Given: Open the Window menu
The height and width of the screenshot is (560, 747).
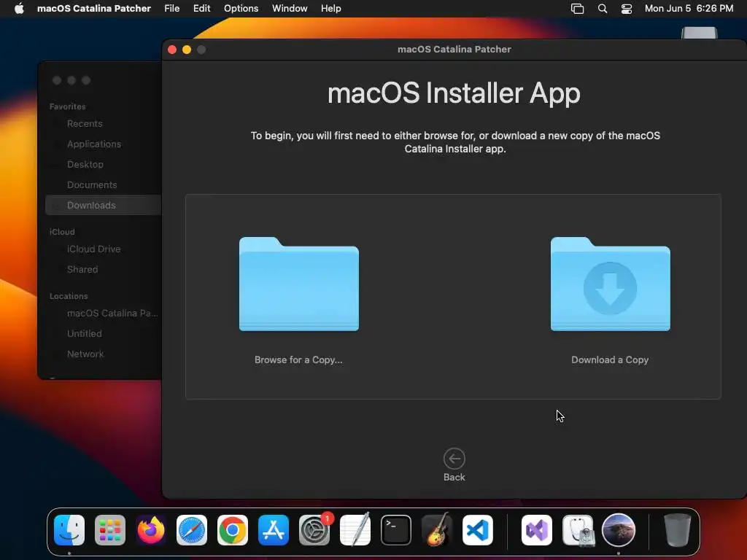Looking at the screenshot, I should [290, 9].
